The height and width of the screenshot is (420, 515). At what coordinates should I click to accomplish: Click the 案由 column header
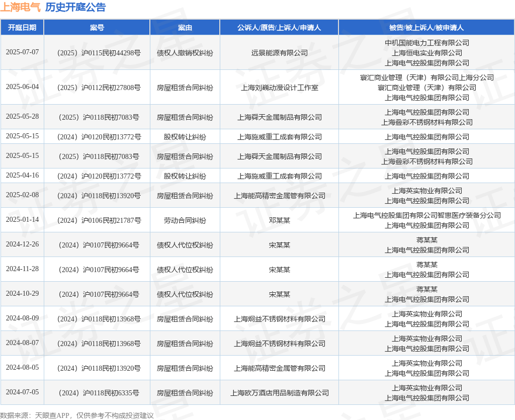(185, 28)
